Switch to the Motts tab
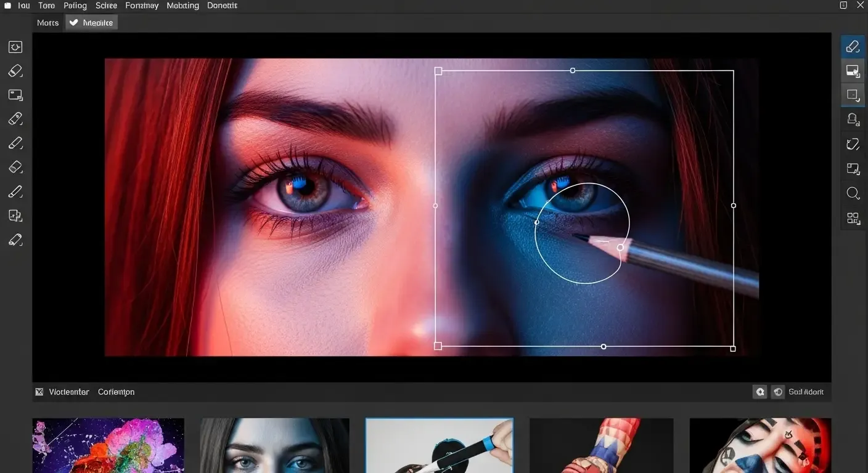This screenshot has width=868, height=473. coord(47,22)
